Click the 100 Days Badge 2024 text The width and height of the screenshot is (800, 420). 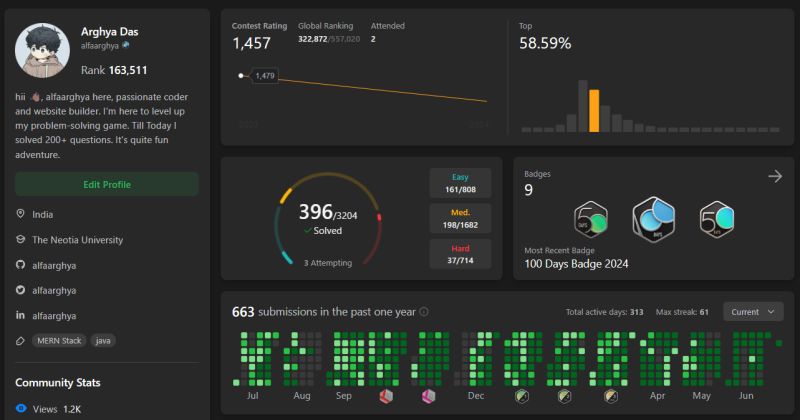tap(576, 264)
